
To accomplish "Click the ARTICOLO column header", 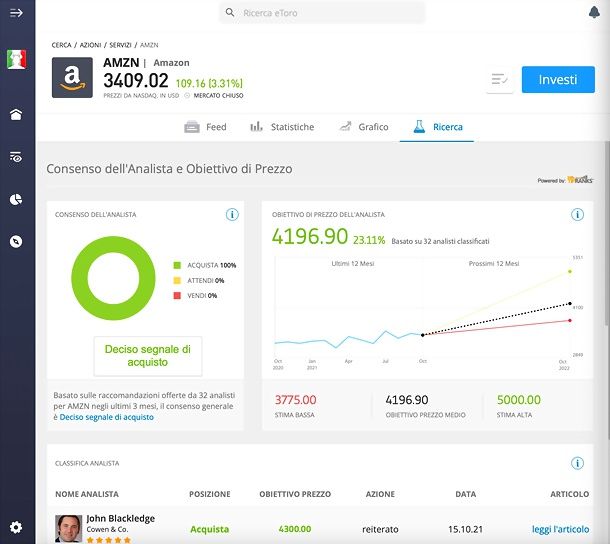I will point(570,494).
